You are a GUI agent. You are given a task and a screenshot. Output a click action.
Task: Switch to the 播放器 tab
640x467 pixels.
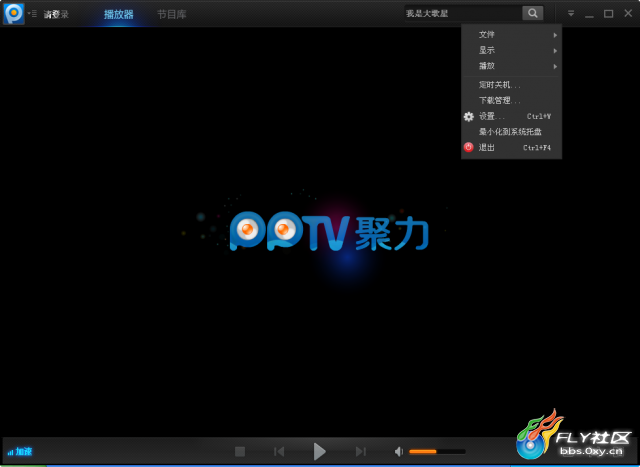point(119,14)
